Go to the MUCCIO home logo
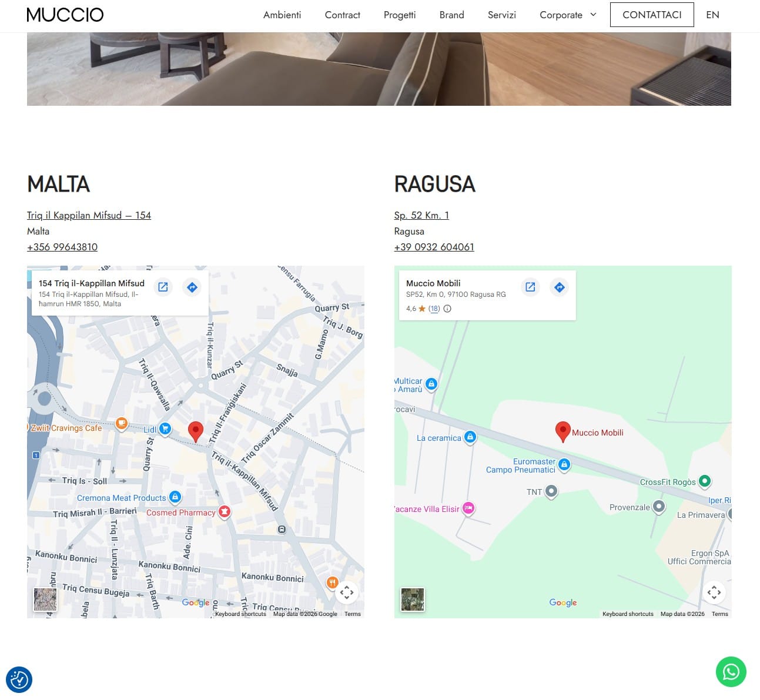Viewport: 760px width, 700px height. tap(65, 15)
